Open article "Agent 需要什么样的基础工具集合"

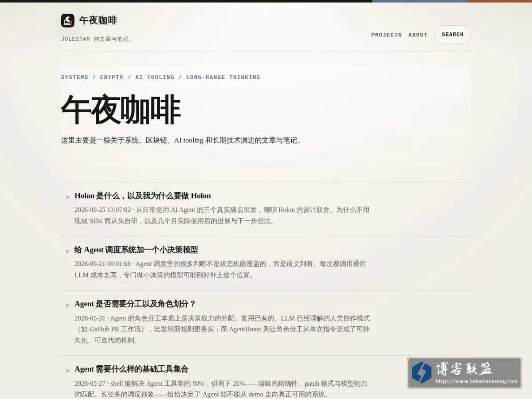pyautogui.click(x=132, y=369)
